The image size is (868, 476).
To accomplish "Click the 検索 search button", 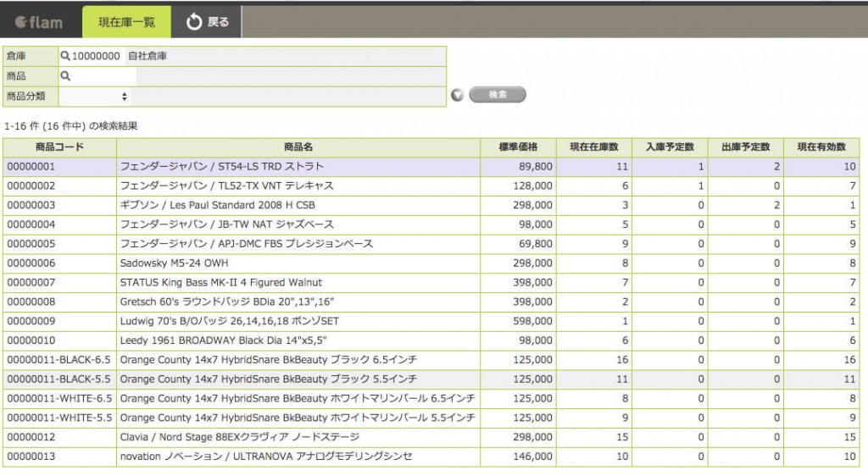I will tap(497, 95).
